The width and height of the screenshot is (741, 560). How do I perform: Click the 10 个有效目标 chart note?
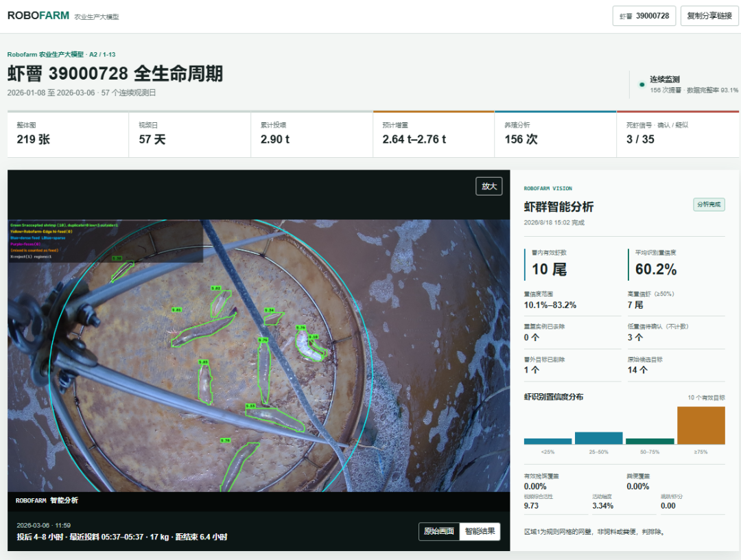(706, 397)
